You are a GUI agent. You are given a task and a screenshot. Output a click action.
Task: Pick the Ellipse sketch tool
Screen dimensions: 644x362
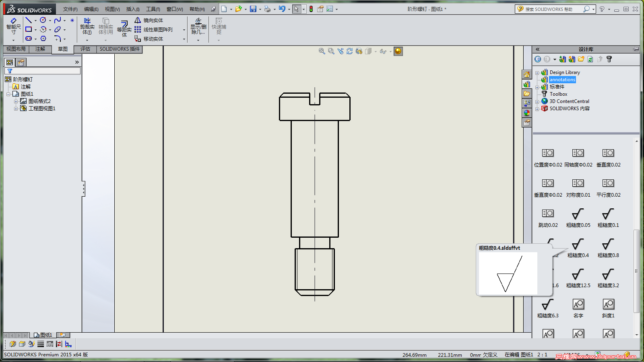[58, 29]
